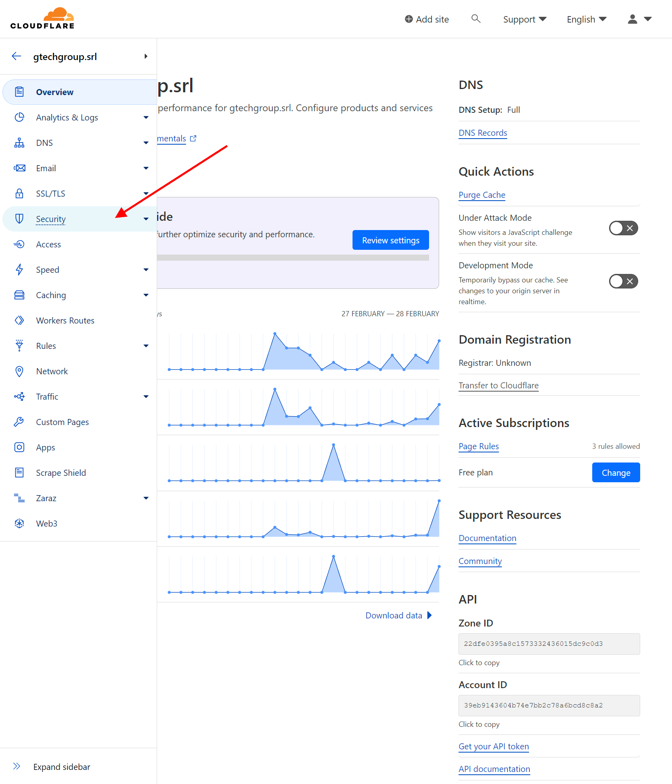Click the Change plan button
This screenshot has width=672, height=784.
pos(616,473)
